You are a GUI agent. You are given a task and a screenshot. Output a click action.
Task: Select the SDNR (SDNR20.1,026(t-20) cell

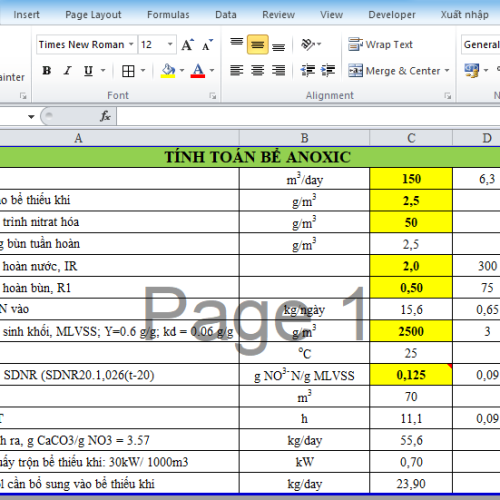(x=119, y=375)
